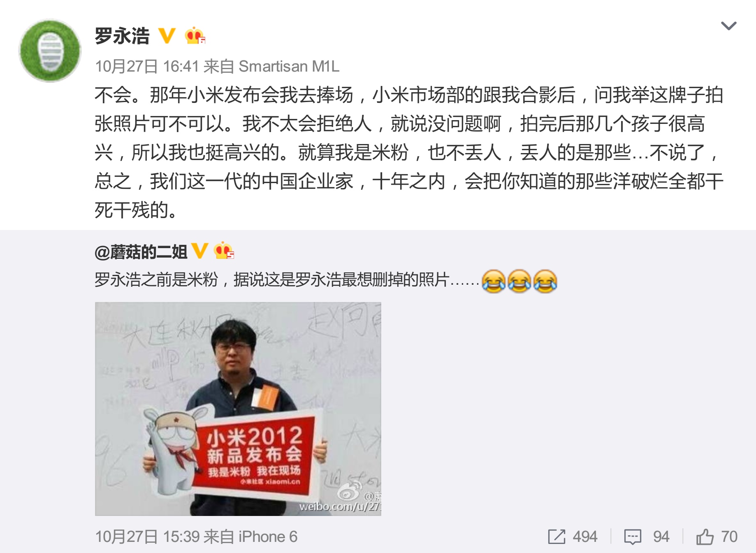The height and width of the screenshot is (553, 756).
Task: Click the Smartisan M1L device source link
Action: point(289,66)
